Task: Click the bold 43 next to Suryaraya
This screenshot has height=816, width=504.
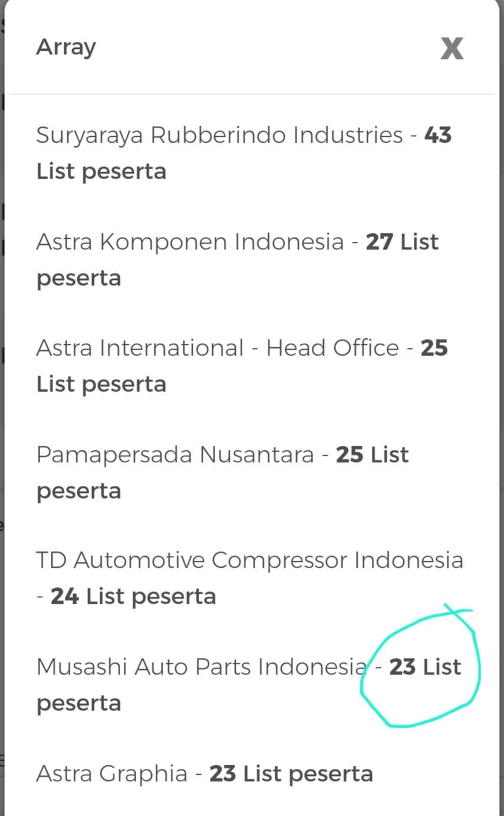Action: click(x=439, y=134)
